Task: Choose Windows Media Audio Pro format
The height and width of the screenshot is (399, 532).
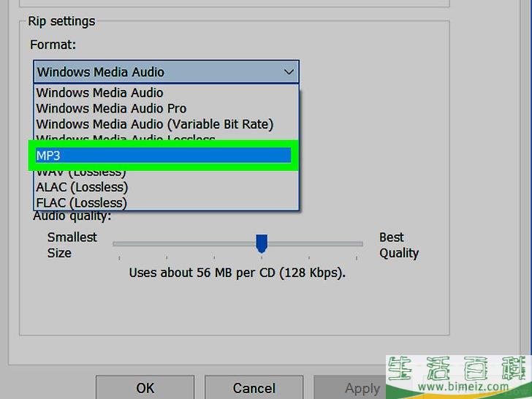Action: click(167, 108)
